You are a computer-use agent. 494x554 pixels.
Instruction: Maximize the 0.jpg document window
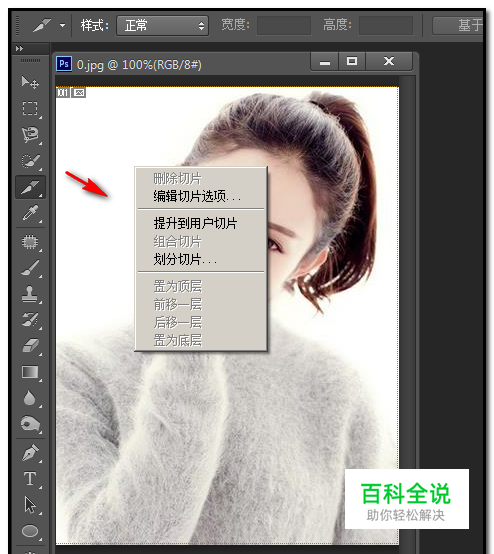coord(352,61)
